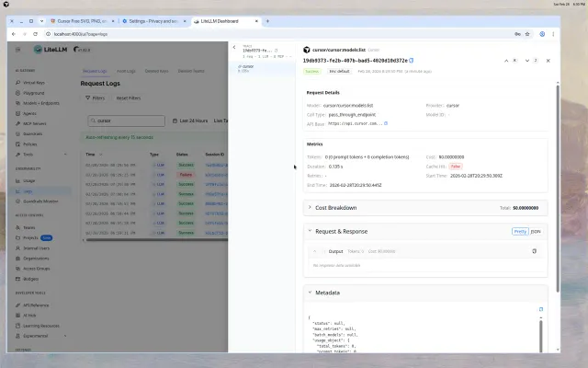Copy the Output section content

point(535,251)
